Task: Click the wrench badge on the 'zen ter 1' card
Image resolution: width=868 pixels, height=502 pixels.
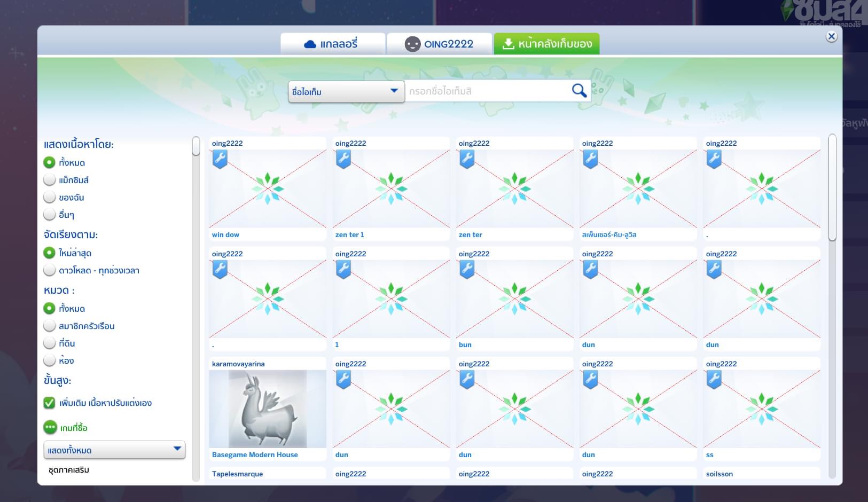Action: click(x=343, y=159)
